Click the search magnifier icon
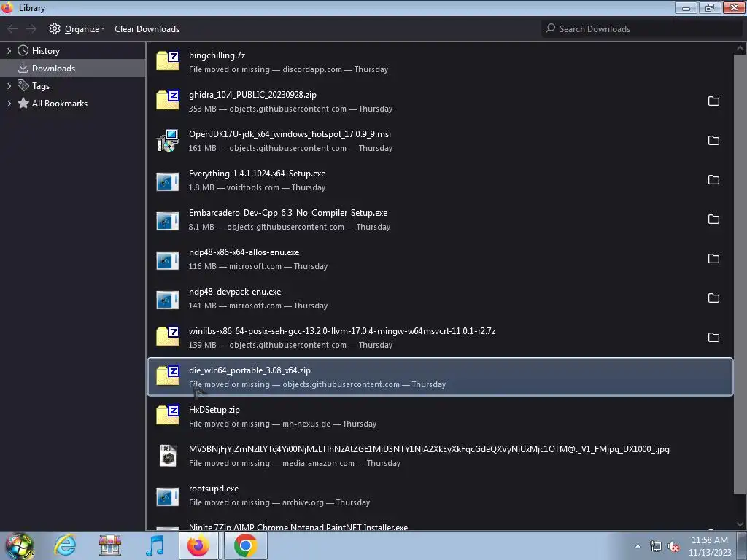This screenshot has width=747, height=560. [550, 28]
